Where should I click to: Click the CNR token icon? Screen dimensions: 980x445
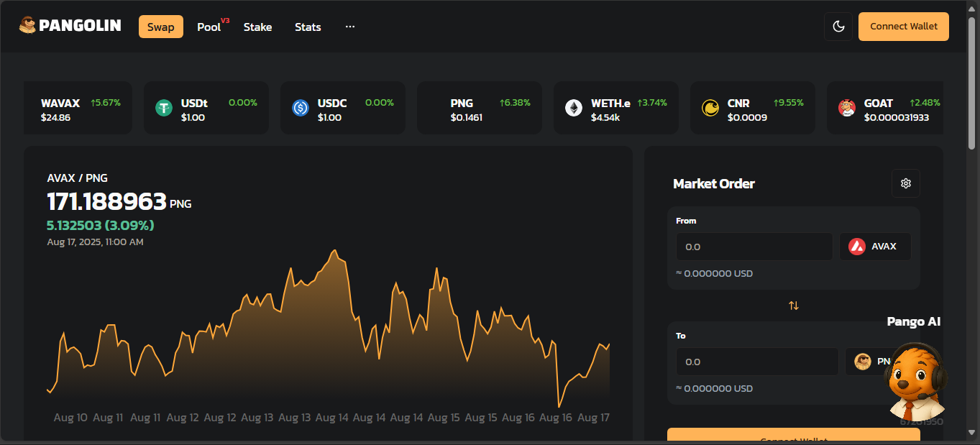coord(710,108)
